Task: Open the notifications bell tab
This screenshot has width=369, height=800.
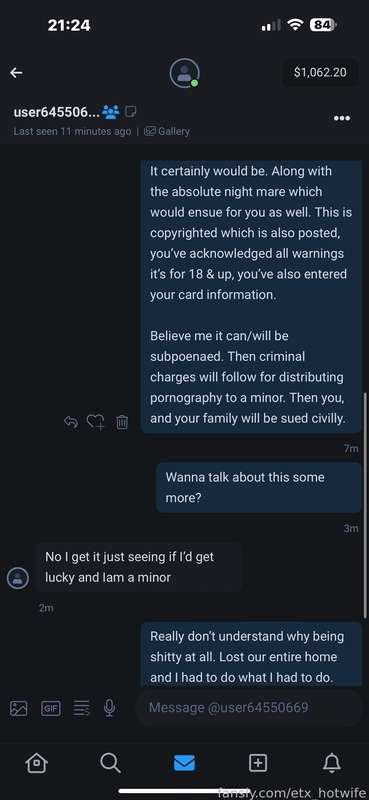Action: 332,763
